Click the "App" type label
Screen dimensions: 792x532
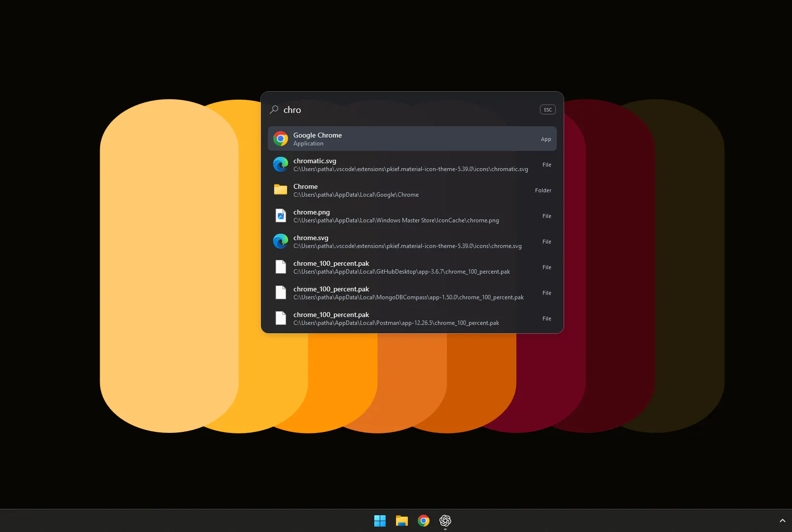coord(546,139)
